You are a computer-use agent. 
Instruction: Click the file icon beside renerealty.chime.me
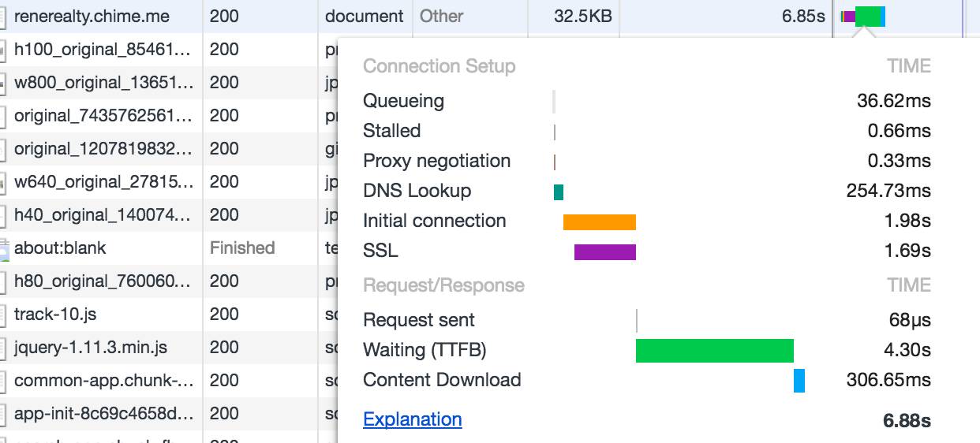pos(3,17)
